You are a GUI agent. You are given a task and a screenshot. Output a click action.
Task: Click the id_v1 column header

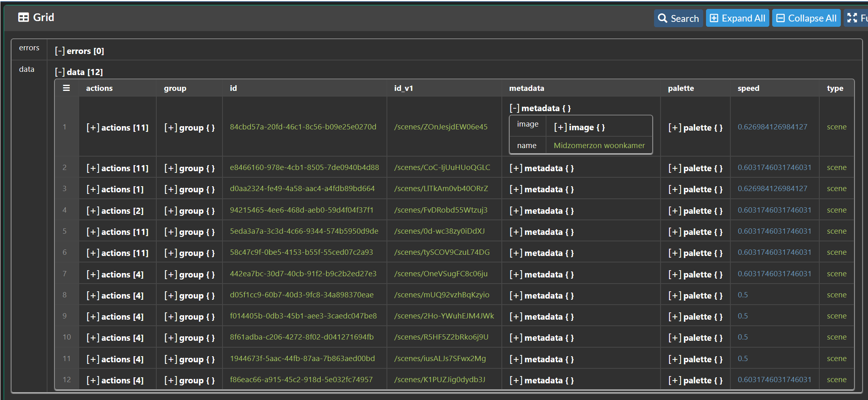403,88
